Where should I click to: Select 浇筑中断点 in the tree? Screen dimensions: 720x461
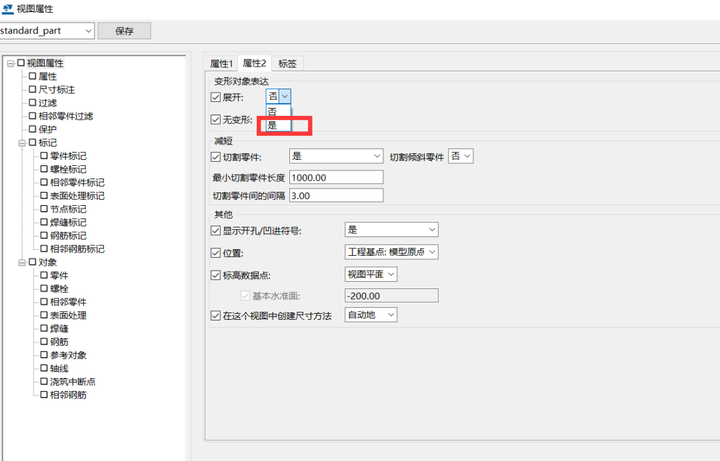(73, 382)
